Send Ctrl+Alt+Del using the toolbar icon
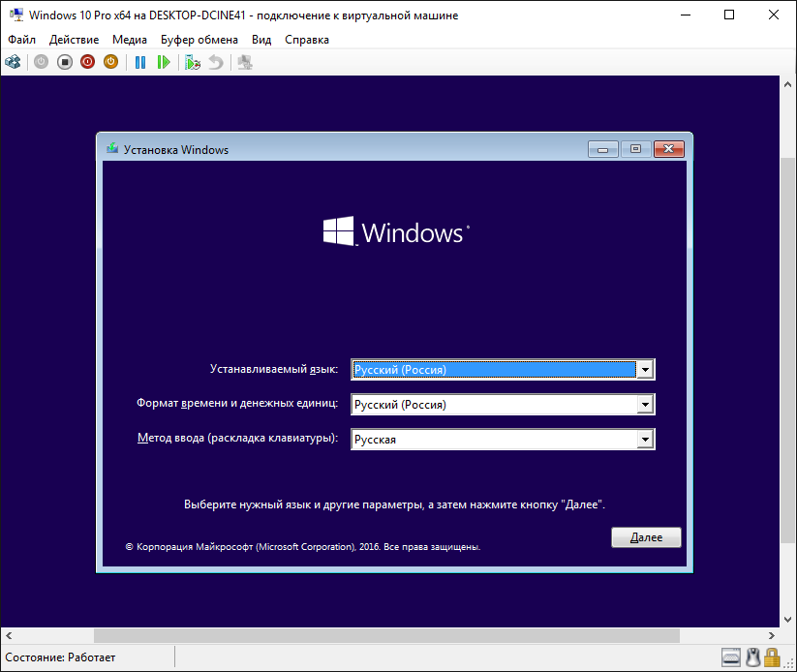The height and width of the screenshot is (672, 797). (13, 62)
